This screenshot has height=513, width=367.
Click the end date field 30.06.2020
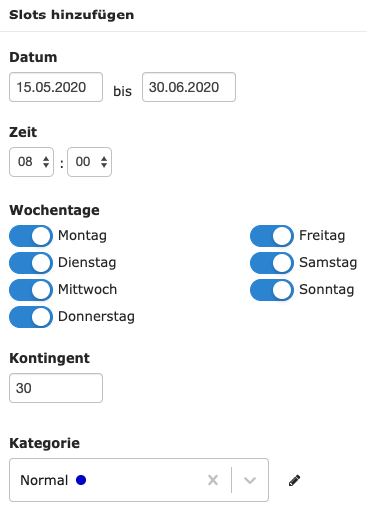point(189,87)
